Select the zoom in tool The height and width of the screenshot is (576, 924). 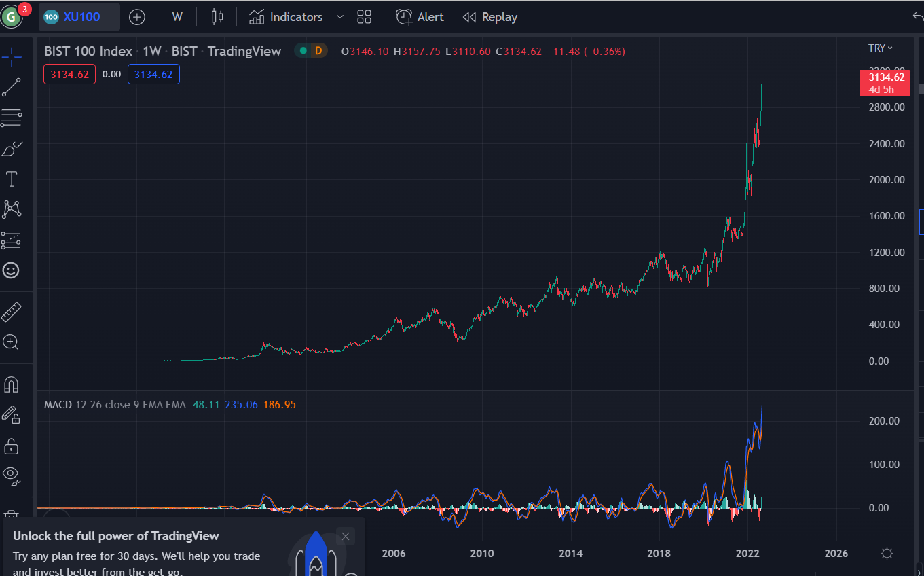click(x=12, y=342)
